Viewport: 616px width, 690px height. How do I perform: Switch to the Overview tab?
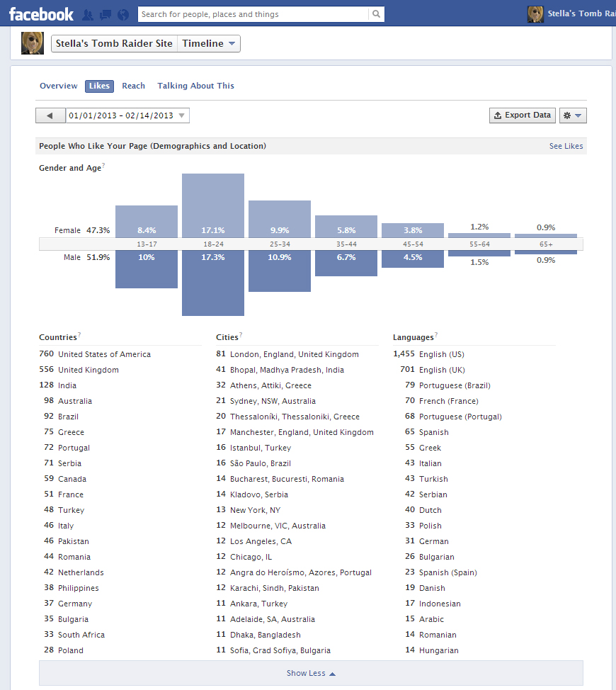(58, 86)
